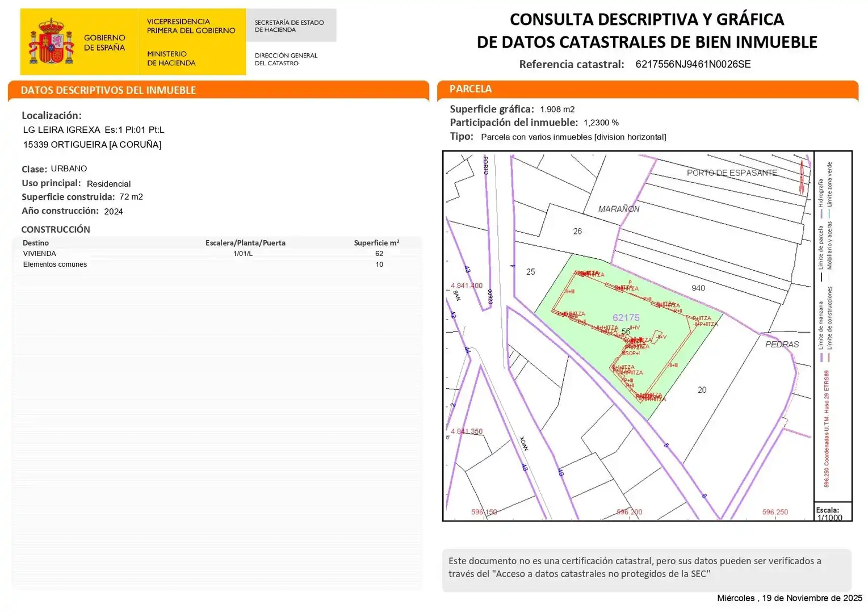Image resolution: width=868 pixels, height=613 pixels.
Task: Click the 'Residencial' main use value
Action: click(108, 184)
